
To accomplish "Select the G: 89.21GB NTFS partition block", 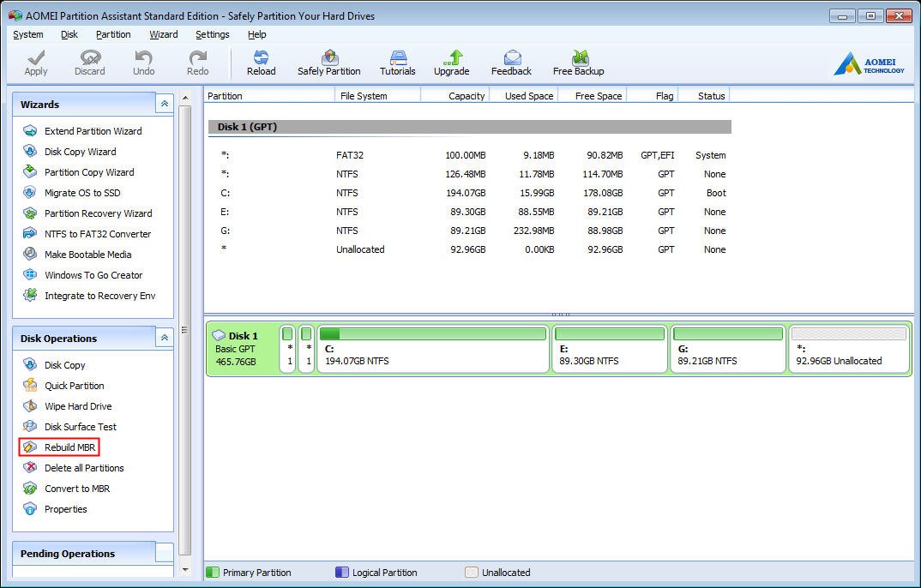I will click(x=728, y=349).
